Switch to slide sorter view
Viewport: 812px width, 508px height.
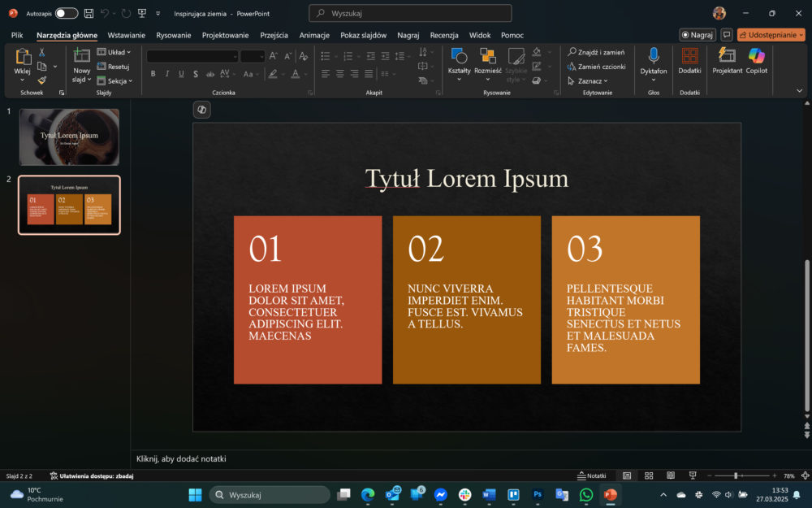click(649, 475)
